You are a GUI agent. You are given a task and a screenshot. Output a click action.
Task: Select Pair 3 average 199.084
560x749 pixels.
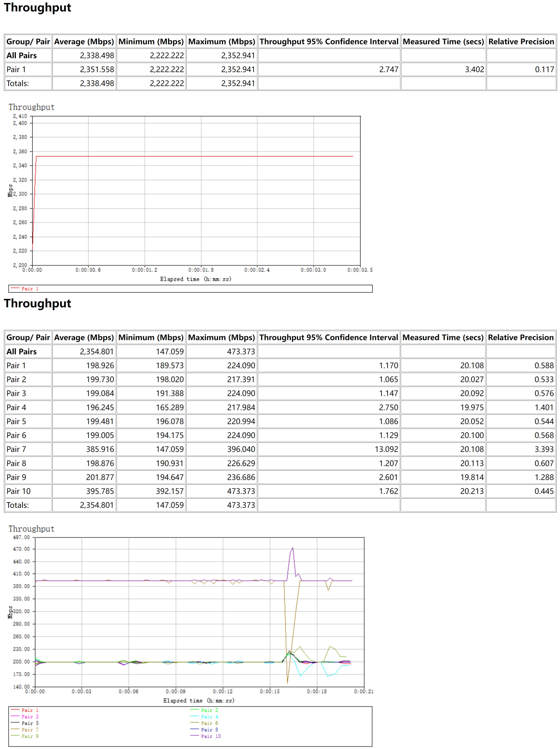(100, 393)
